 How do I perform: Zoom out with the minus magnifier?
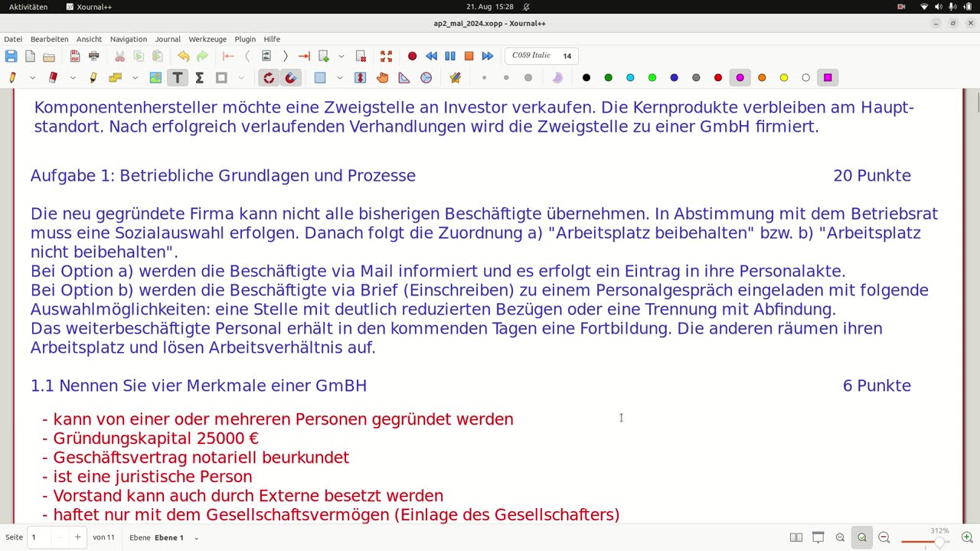(x=884, y=537)
